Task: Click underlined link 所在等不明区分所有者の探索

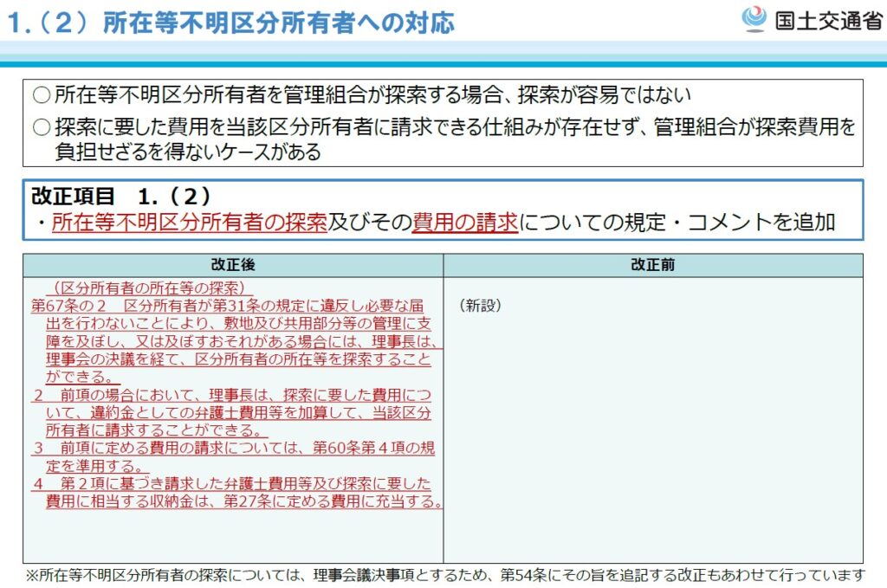Action: 190,223
